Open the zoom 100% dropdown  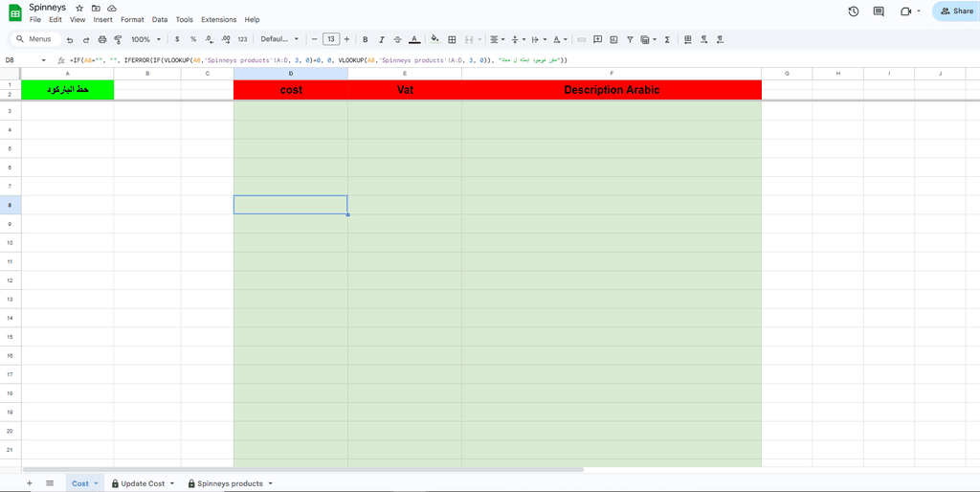[x=145, y=39]
